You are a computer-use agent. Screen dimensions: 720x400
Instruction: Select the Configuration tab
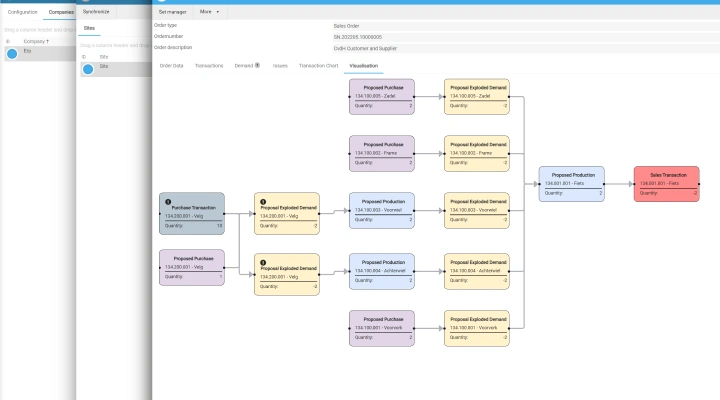point(22,11)
